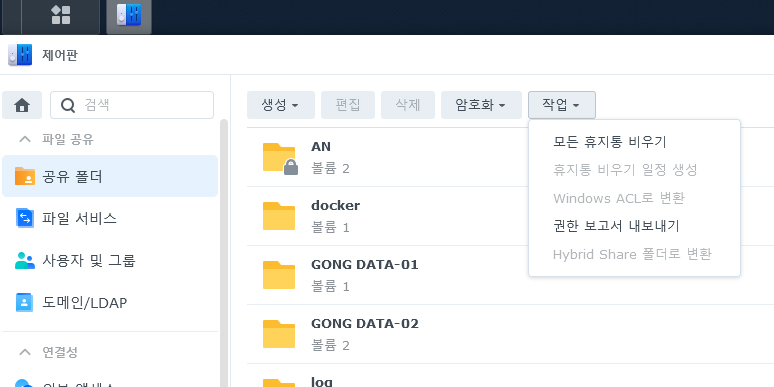Open the main menu grid icon in taskbar
The width and height of the screenshot is (774, 387).
click(61, 15)
